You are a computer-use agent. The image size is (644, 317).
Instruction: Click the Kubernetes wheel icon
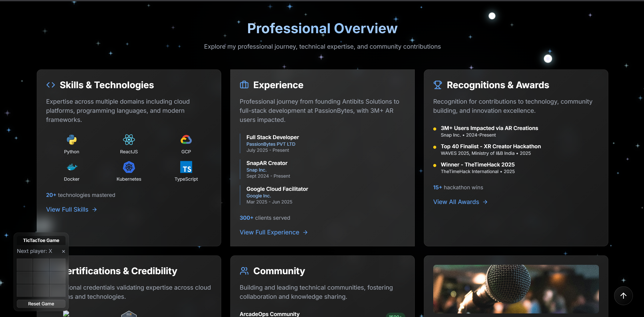pos(129,167)
